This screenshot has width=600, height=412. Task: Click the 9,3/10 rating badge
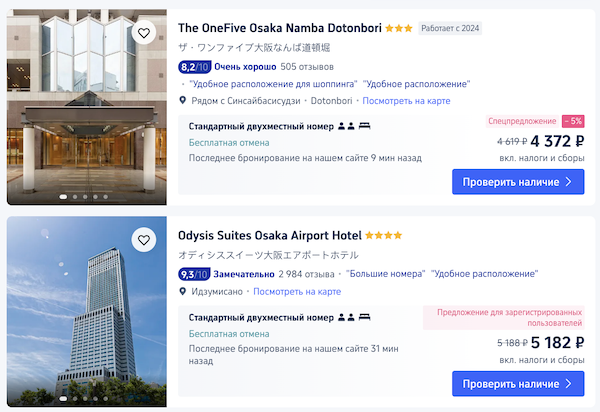[x=194, y=274]
